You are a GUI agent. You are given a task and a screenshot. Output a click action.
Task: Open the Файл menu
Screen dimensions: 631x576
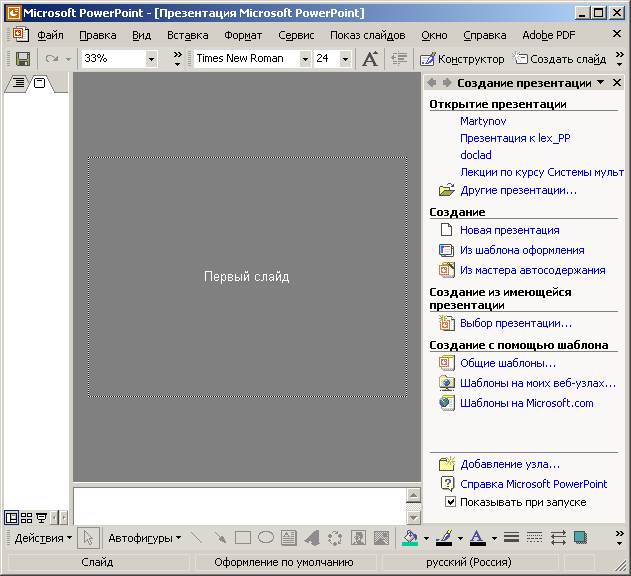click(50, 35)
